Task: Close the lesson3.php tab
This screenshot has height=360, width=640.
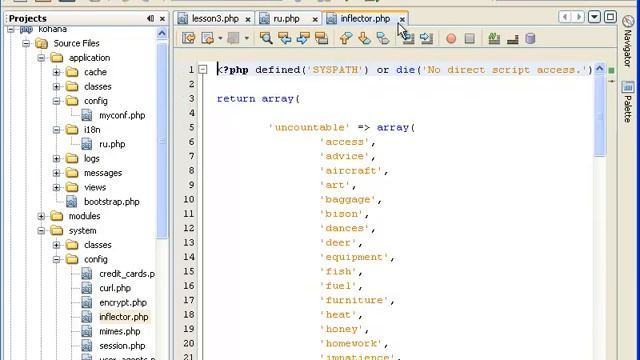Action: tap(248, 19)
